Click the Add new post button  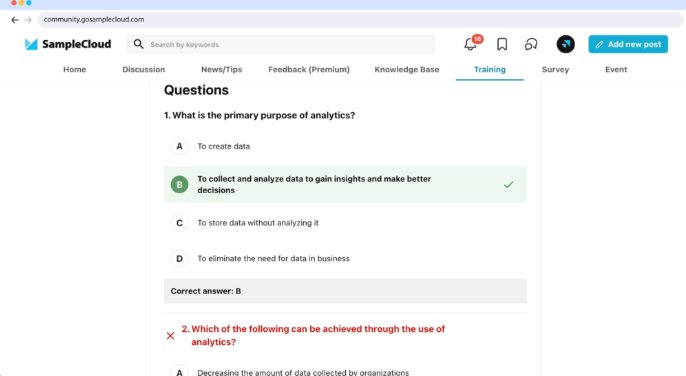point(628,44)
